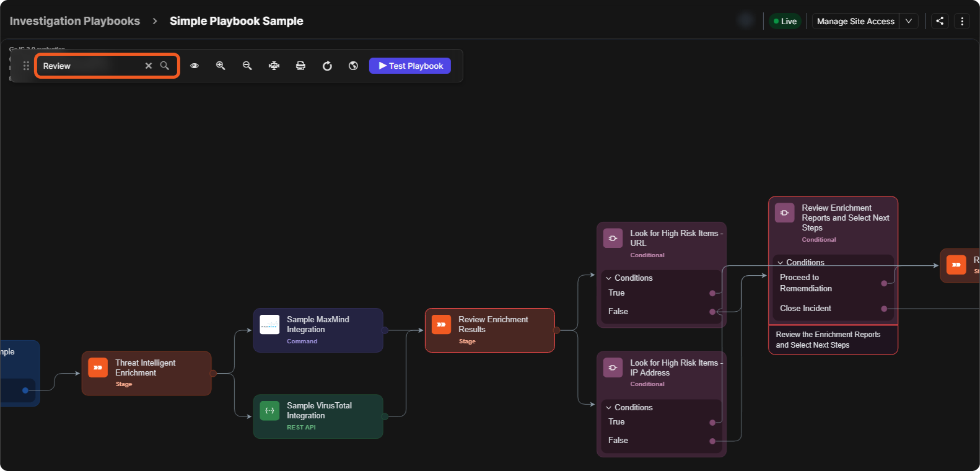
Task: Toggle the eye visibility icon in toolbar
Action: pyautogui.click(x=195, y=66)
